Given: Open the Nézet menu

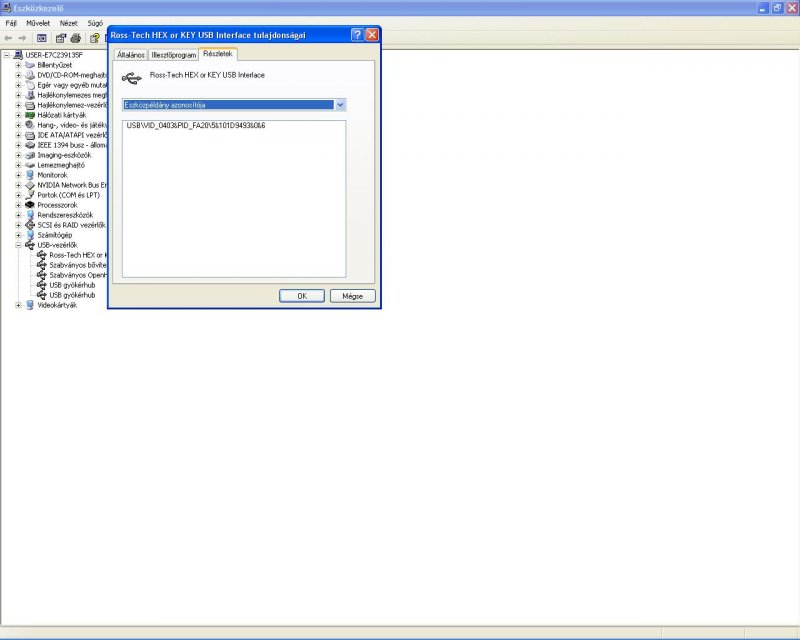Looking at the screenshot, I should (68, 23).
